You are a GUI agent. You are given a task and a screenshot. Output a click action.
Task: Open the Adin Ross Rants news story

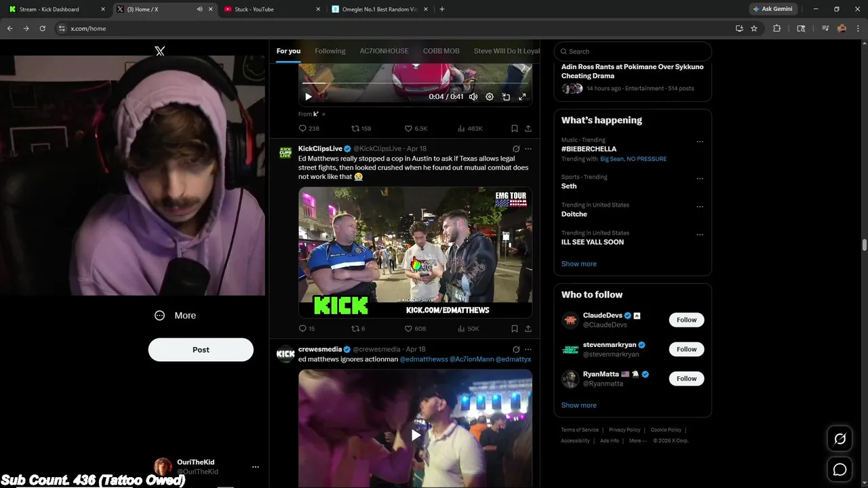tap(632, 71)
